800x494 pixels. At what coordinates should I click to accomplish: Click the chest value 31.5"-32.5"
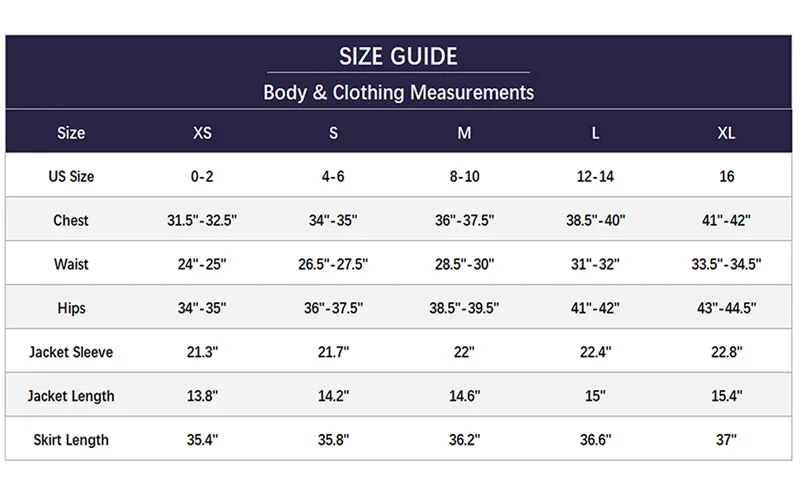pos(202,220)
